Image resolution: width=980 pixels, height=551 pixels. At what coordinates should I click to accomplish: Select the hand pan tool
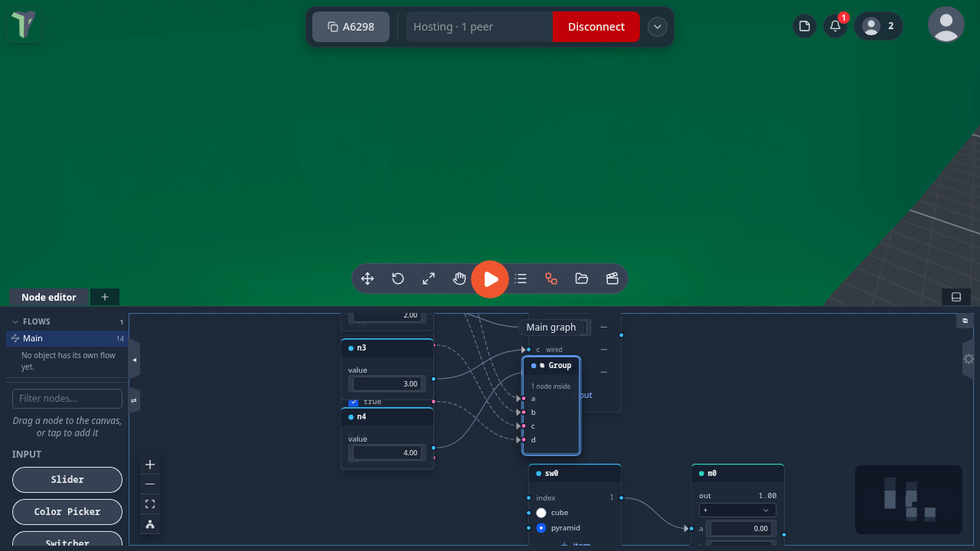(x=459, y=279)
